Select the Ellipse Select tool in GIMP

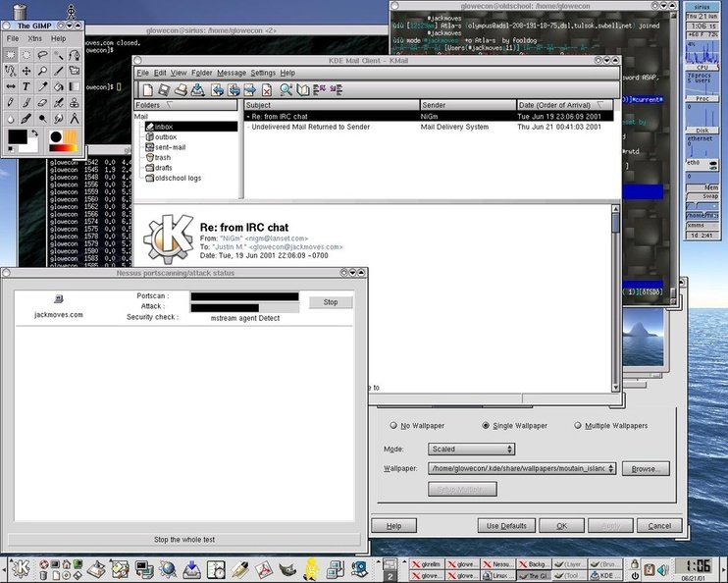(26, 55)
